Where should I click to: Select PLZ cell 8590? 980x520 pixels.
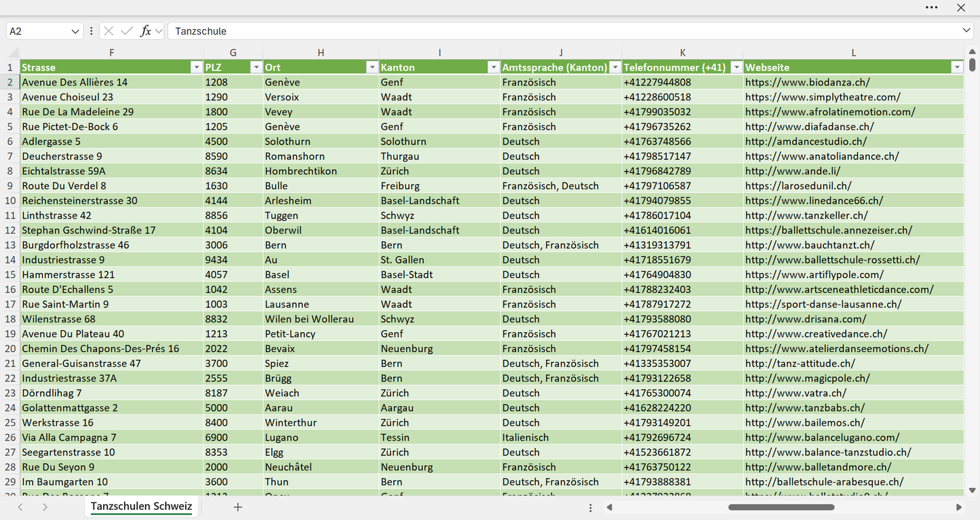pos(233,156)
